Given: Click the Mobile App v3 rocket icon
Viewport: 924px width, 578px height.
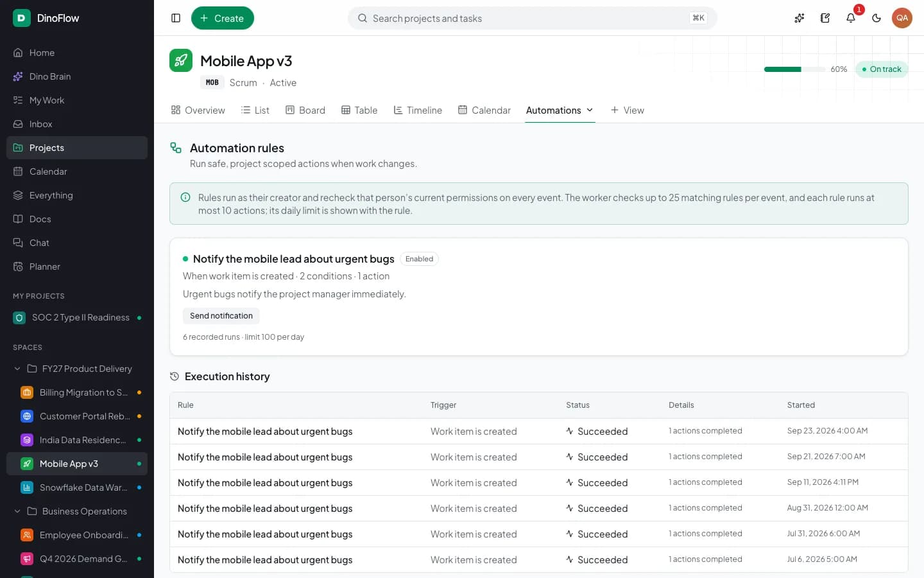Looking at the screenshot, I should coord(181,60).
